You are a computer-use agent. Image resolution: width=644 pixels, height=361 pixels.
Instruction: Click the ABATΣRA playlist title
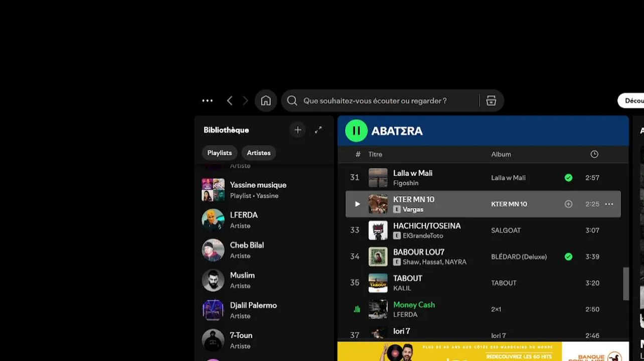(397, 131)
